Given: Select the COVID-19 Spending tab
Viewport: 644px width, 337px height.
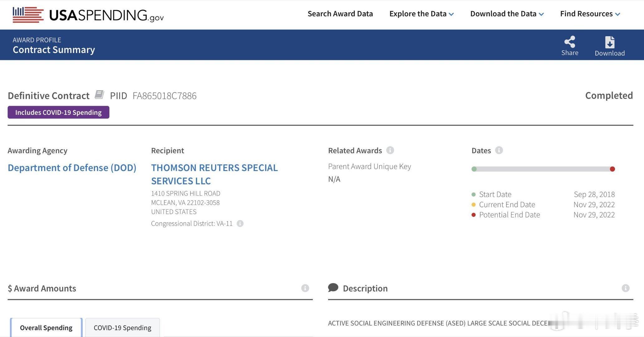Looking at the screenshot, I should click(x=122, y=327).
